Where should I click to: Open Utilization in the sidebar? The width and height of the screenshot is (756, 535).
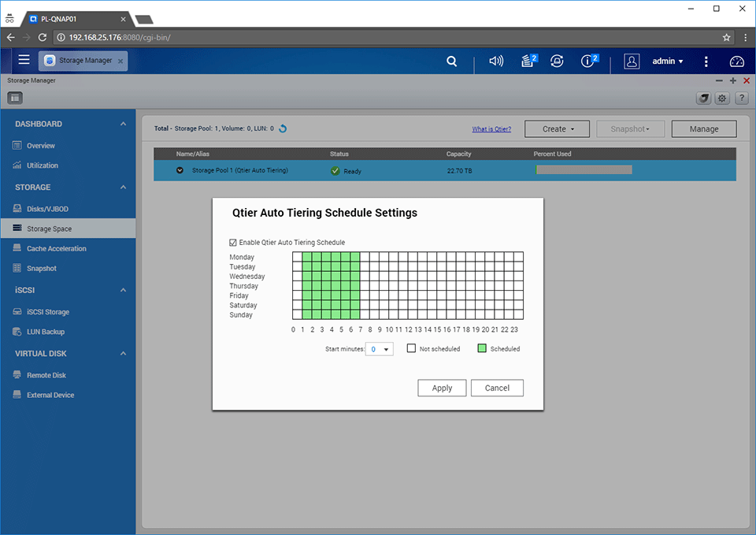(x=68, y=165)
